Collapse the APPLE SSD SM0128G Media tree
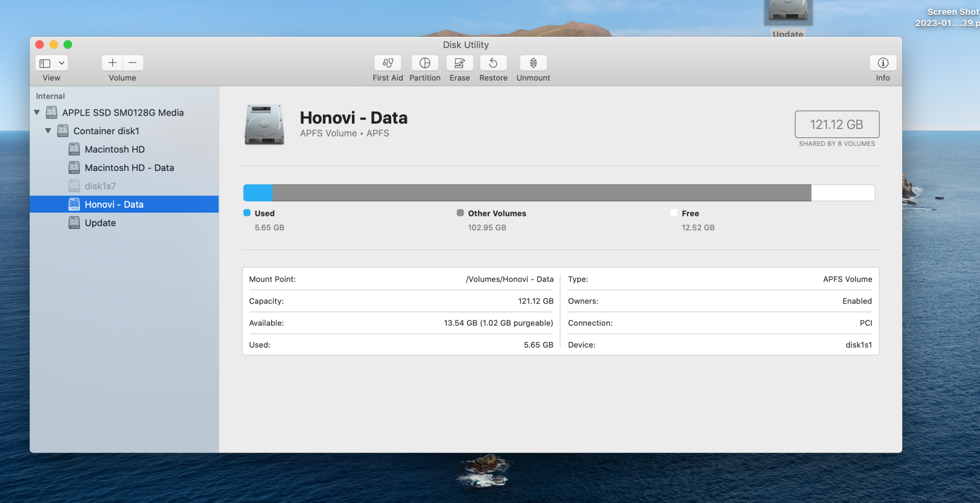 point(37,113)
